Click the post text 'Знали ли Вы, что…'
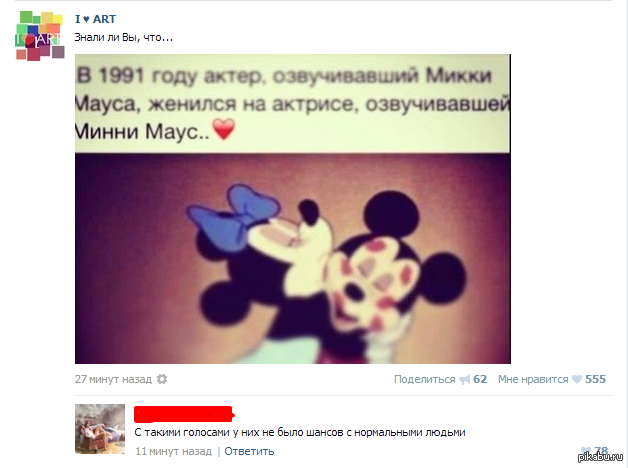This screenshot has width=628, height=468. tap(123, 38)
